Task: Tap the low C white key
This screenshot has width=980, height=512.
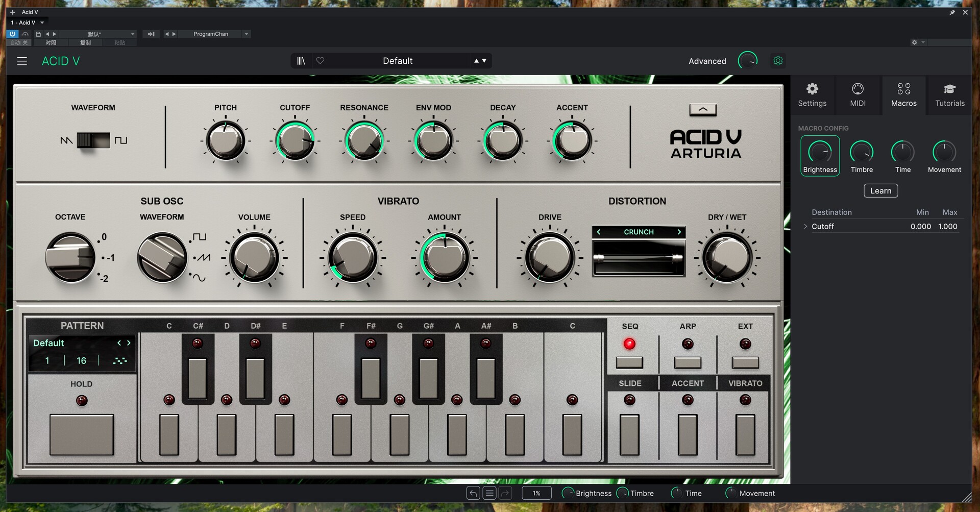Action: point(169,435)
